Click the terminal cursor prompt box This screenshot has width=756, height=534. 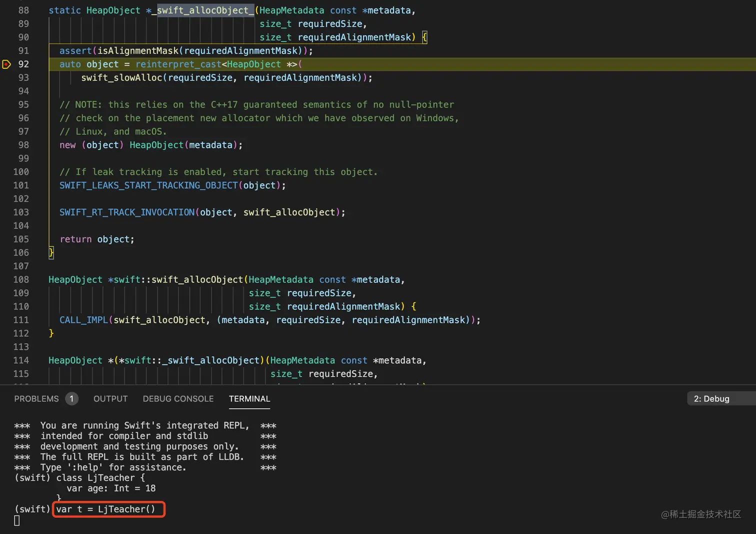pos(17,521)
